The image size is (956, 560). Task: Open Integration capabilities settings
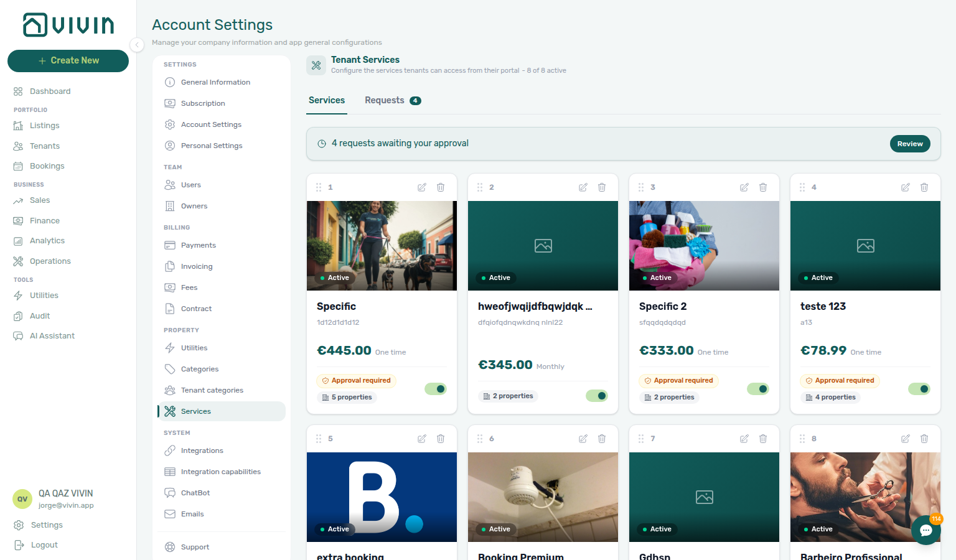click(x=222, y=472)
